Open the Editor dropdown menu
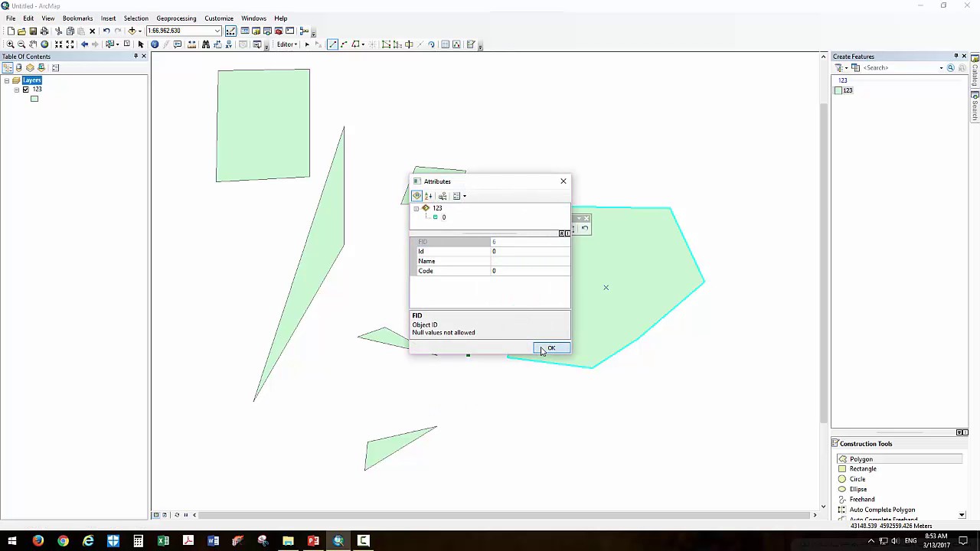980x551 pixels. click(x=286, y=44)
